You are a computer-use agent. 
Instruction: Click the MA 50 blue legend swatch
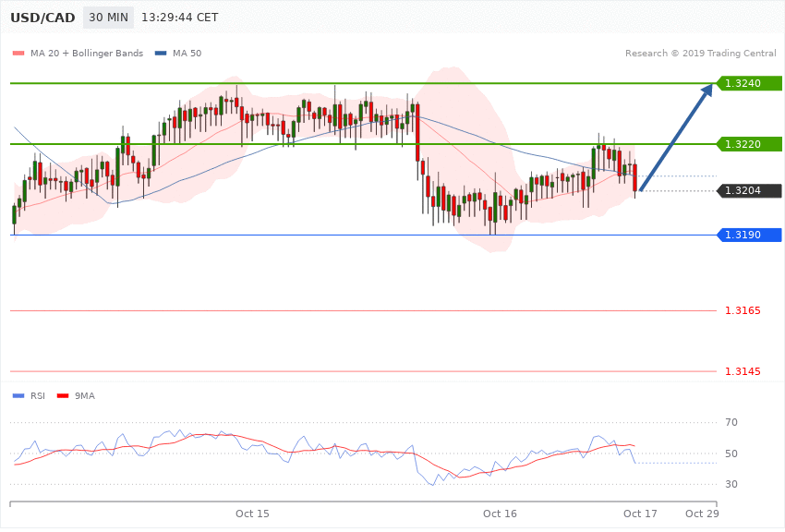(x=161, y=54)
